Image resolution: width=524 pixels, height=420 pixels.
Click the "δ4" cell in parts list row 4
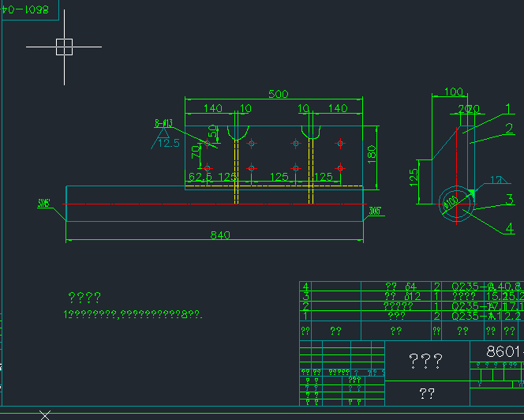point(411,287)
